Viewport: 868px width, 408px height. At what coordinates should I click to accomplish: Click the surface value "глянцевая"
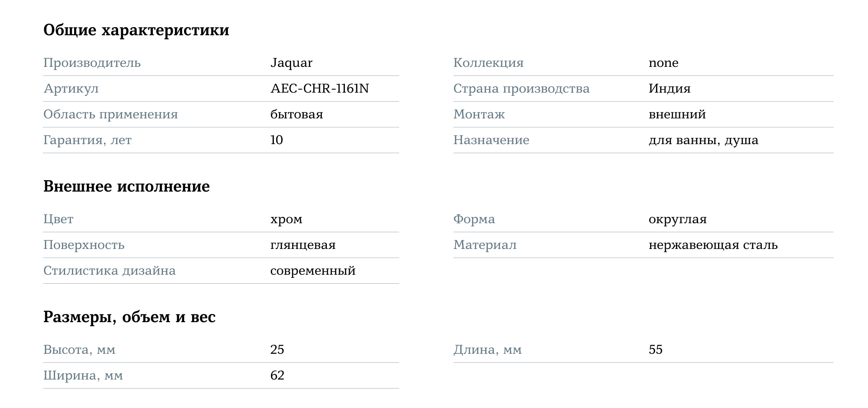click(302, 245)
